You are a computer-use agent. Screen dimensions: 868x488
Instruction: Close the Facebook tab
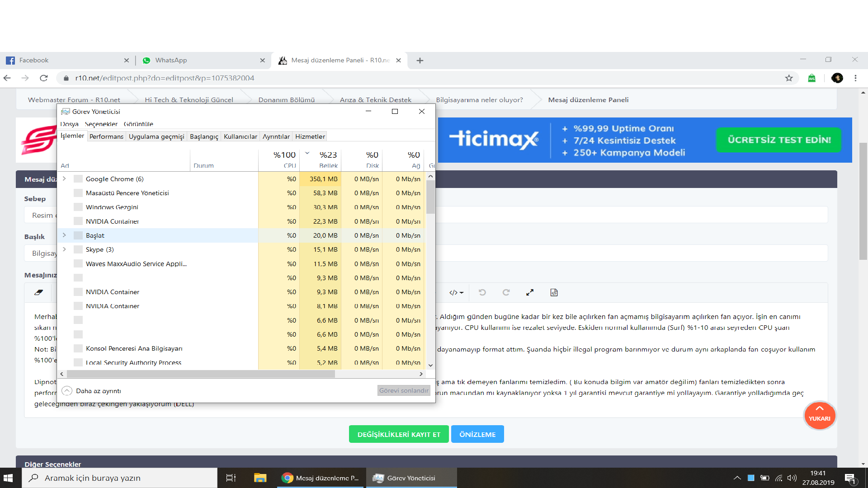coord(127,61)
